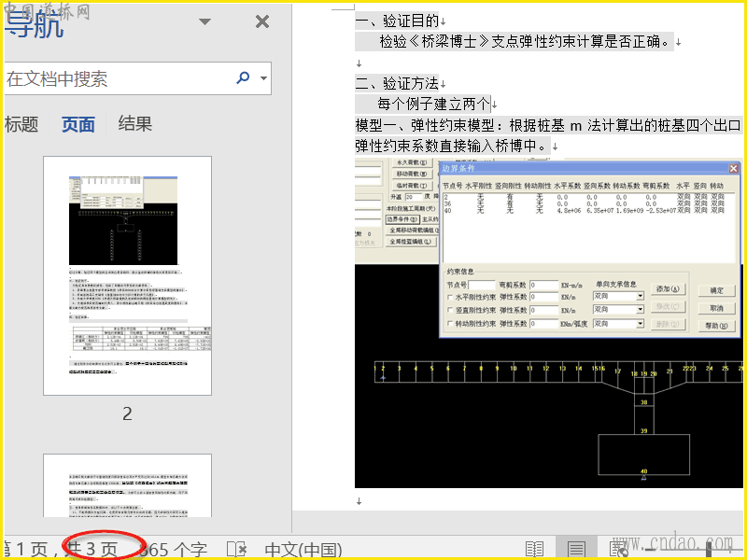Click node label 39 in the black model

[x=643, y=430]
